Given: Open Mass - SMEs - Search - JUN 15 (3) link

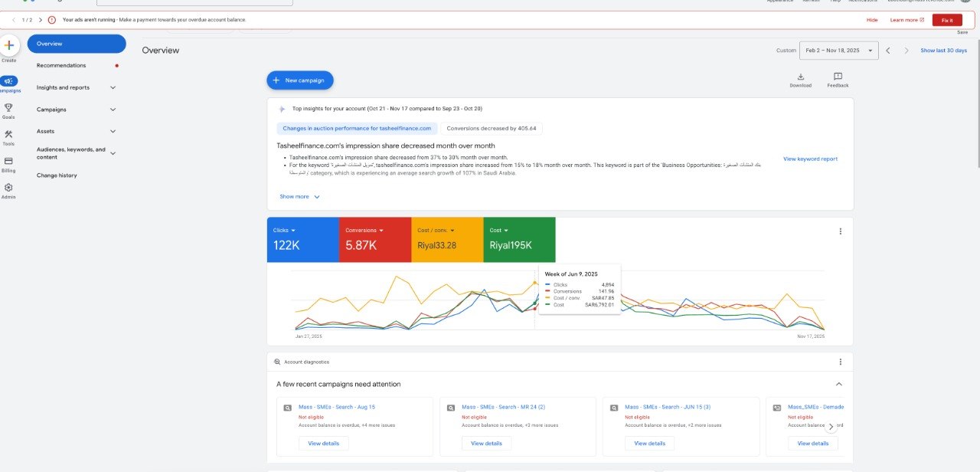Looking at the screenshot, I should click(668, 407).
